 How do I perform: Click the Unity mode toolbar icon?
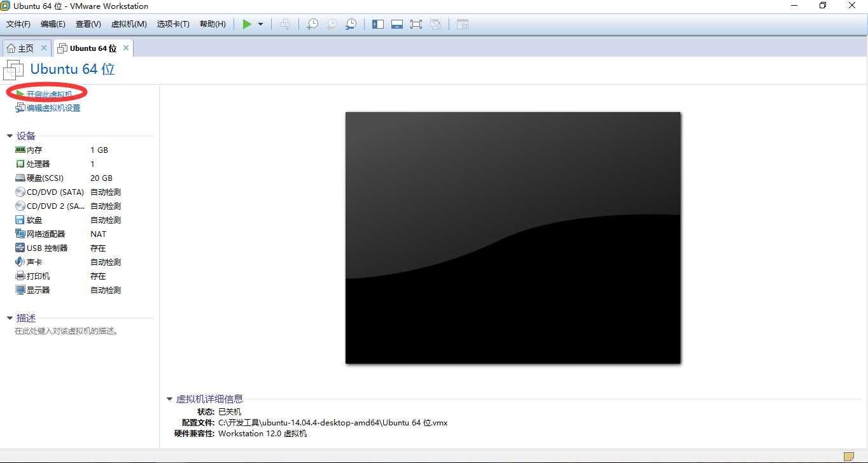tap(435, 24)
